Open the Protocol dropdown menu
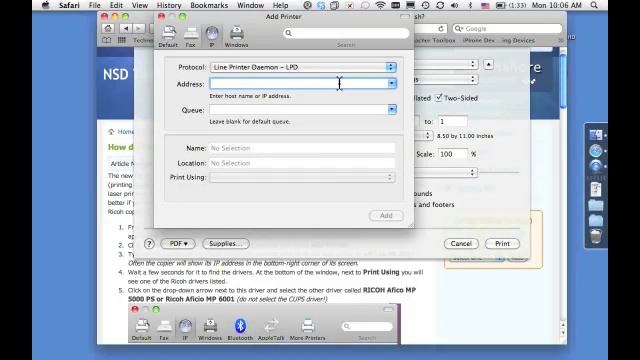Screen dimensions: 640x360 [x=303, y=67]
